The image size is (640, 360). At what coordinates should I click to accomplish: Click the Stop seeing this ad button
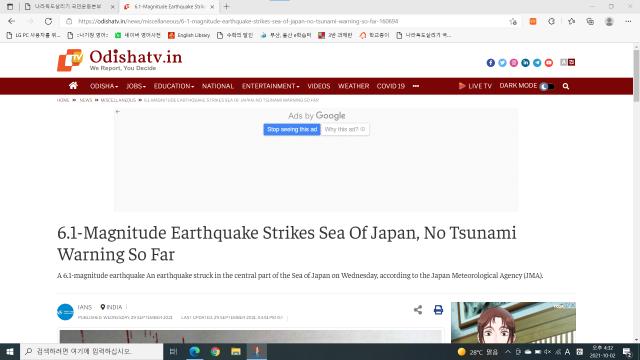(x=292, y=129)
